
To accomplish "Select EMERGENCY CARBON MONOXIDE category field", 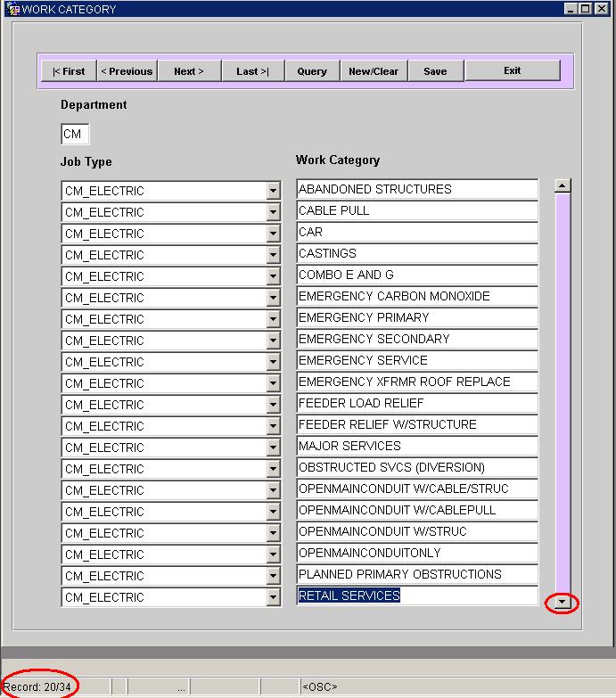I will click(417, 296).
